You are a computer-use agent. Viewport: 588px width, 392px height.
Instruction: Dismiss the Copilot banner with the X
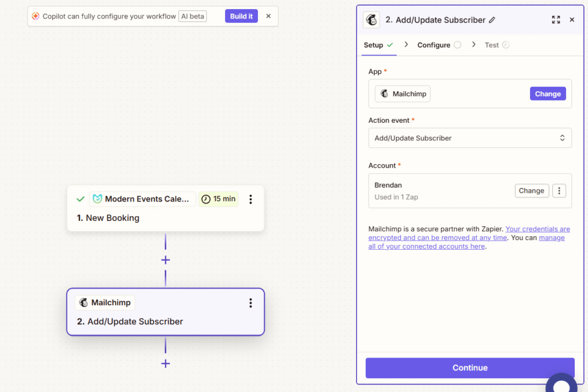coord(268,16)
